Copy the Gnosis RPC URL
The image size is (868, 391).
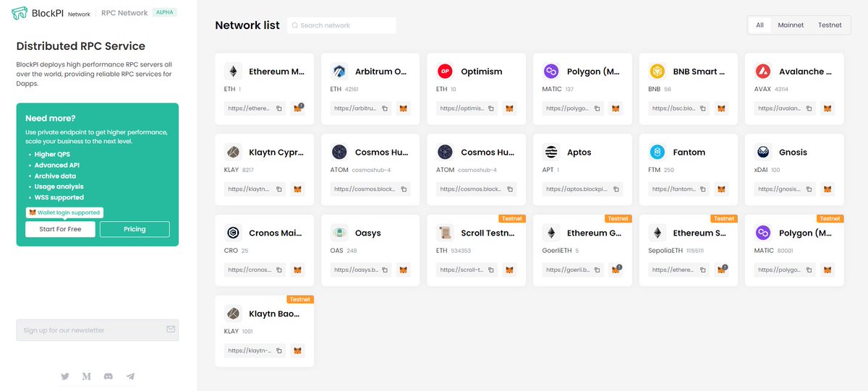point(809,189)
